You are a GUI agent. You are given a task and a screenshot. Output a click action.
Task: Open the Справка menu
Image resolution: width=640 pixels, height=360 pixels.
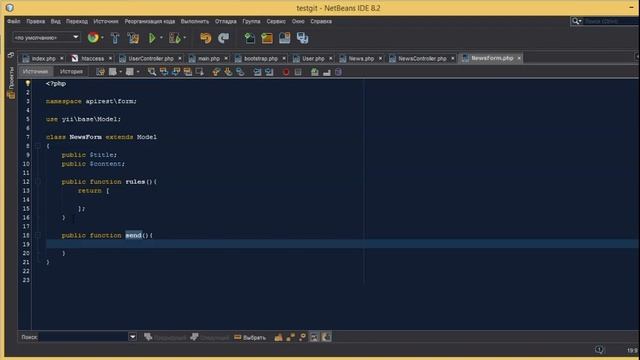[321, 21]
